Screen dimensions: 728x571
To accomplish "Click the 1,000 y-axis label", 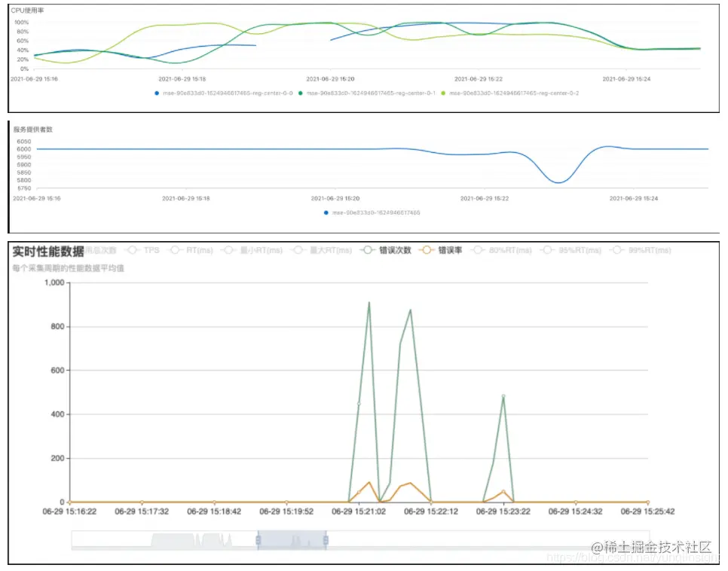I will (x=54, y=282).
